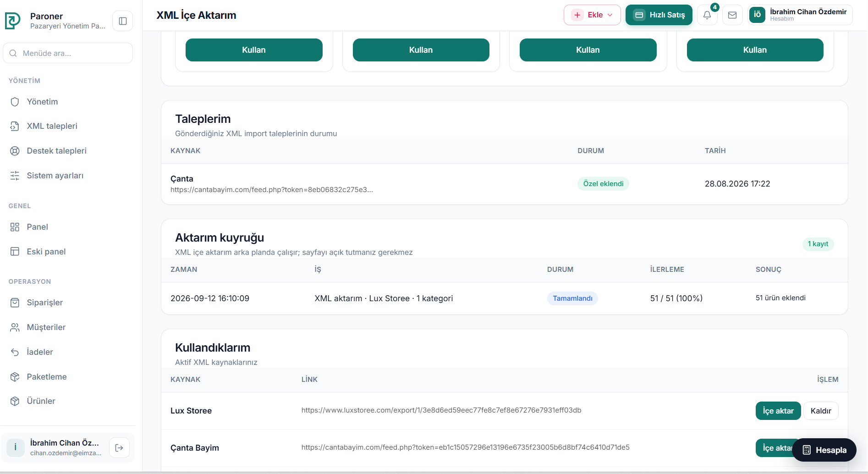The height and width of the screenshot is (474, 868).
Task: Click the 51 ürün eklendi result text
Action: (x=780, y=298)
